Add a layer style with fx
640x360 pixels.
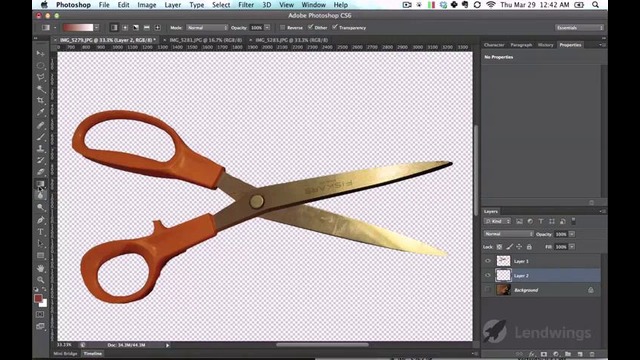(x=532, y=354)
